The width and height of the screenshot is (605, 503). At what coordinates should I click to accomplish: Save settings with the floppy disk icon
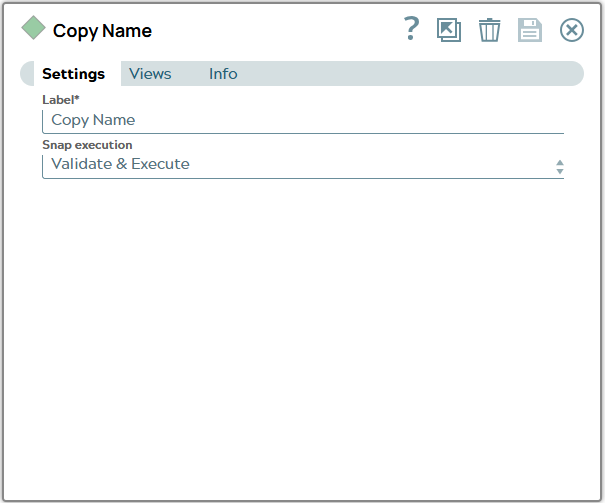(530, 30)
